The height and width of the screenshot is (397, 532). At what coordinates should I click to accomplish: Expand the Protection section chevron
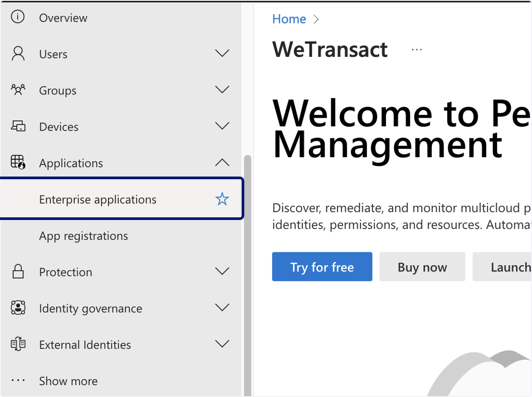[222, 271]
